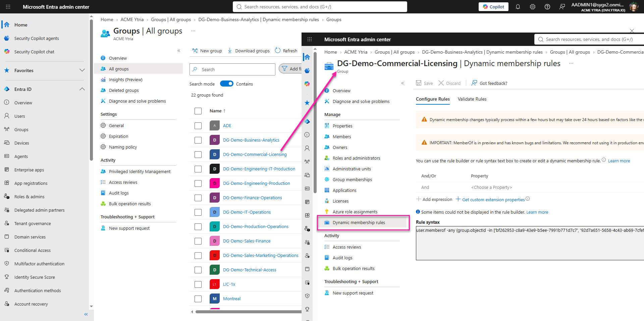The image size is (644, 321).
Task: Check the select-all checkbox beside Name
Action: click(198, 111)
